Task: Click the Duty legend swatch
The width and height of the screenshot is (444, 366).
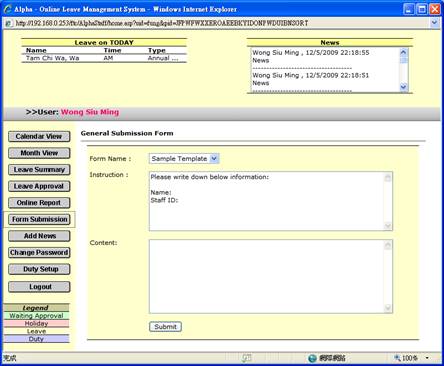Action: tap(36, 339)
